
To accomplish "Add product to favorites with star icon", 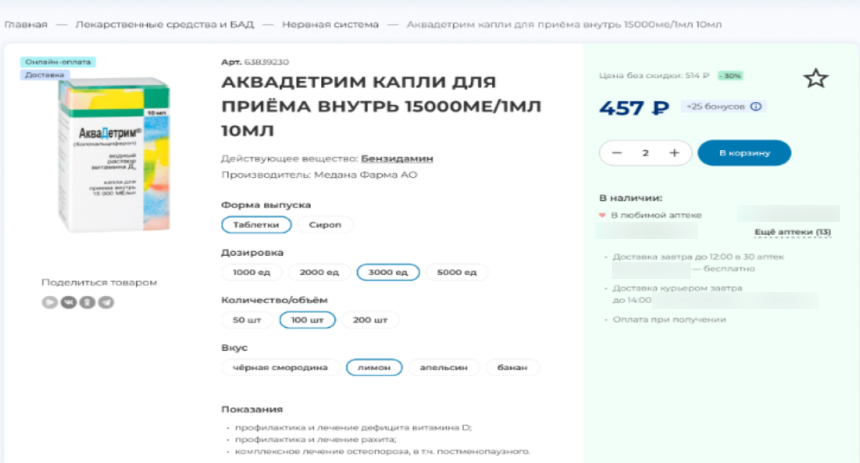I will 816,79.
